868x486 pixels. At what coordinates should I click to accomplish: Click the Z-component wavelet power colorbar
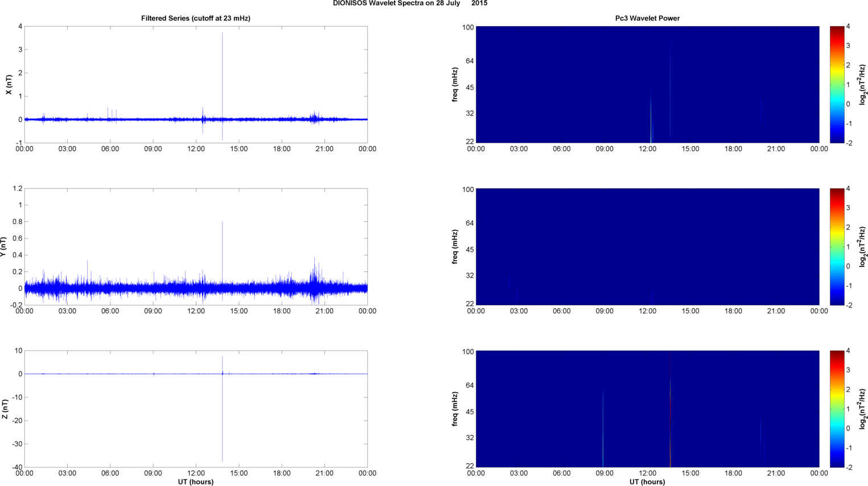click(x=837, y=409)
